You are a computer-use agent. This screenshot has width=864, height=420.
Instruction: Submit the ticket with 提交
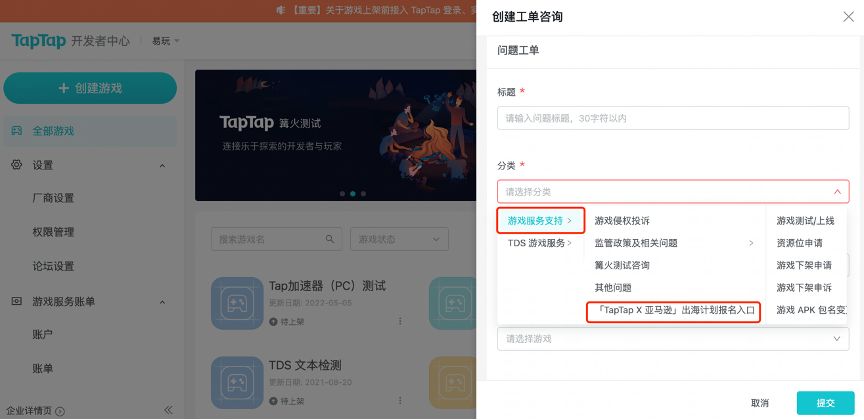[825, 403]
